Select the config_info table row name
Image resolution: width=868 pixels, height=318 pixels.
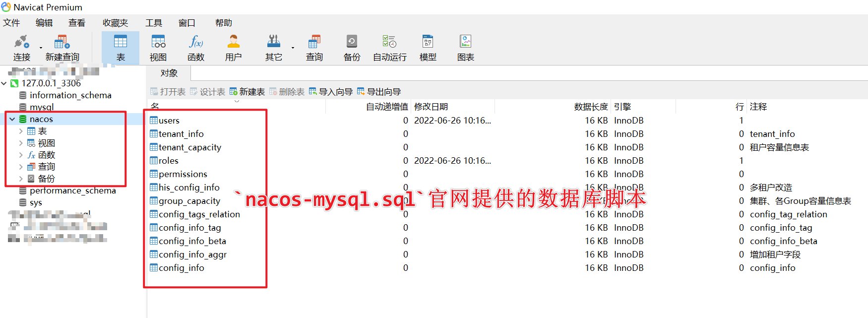tap(182, 268)
